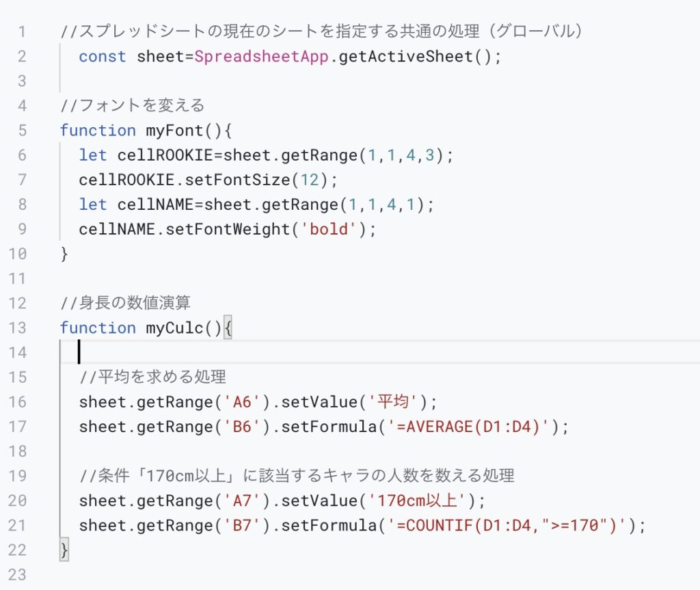Screen dimensions: 700x590
Task: Click the highlighted opening brace on line 13
Action: (x=228, y=328)
